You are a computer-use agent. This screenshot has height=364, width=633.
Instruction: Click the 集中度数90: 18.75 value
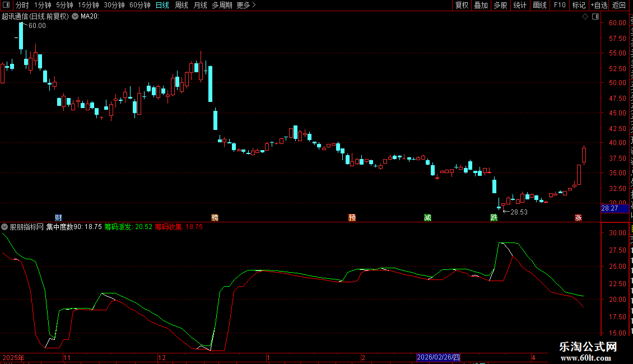coord(74,227)
